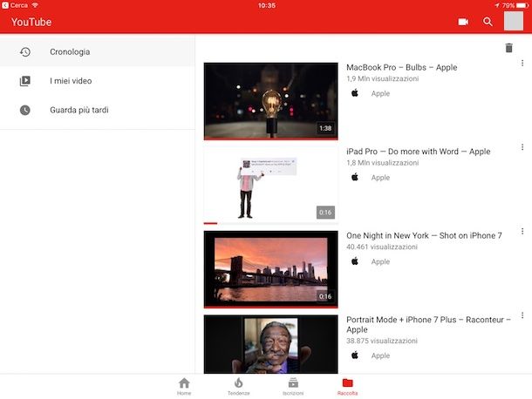Click Apple logo under One Night in New York

pos(355,261)
